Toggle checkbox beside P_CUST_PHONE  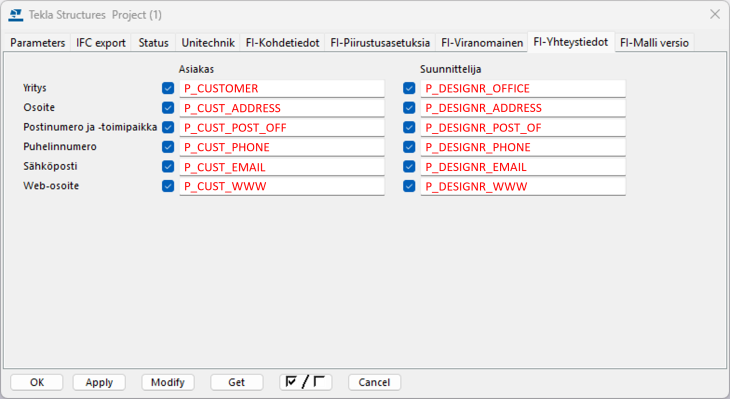click(168, 147)
